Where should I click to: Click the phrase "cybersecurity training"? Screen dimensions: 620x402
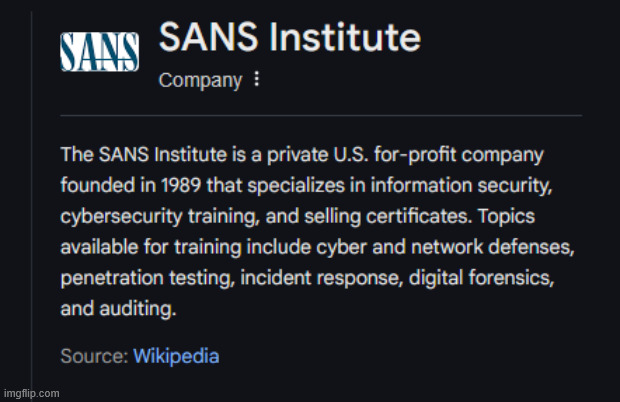[x=167, y=214]
